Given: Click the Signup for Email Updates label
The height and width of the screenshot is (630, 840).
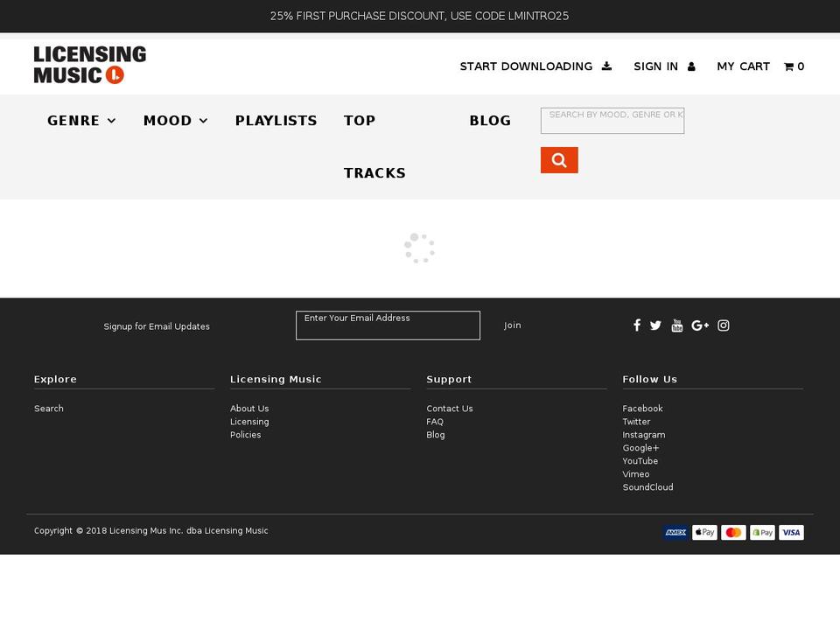Looking at the screenshot, I should pos(157,326).
